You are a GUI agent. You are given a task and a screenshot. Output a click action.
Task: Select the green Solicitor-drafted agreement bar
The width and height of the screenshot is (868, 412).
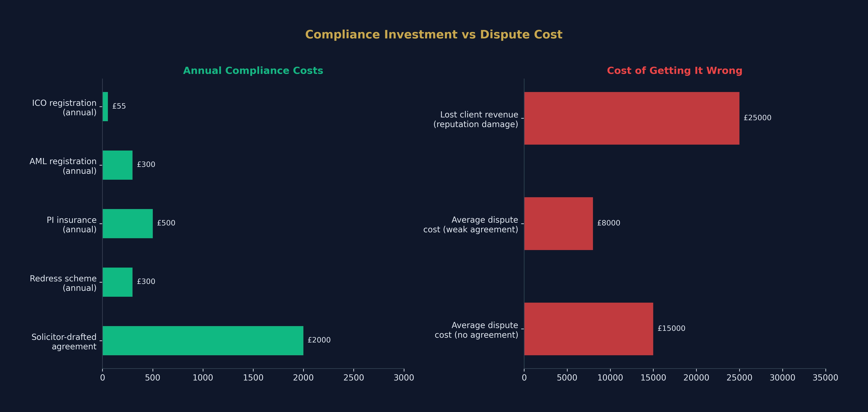point(203,340)
